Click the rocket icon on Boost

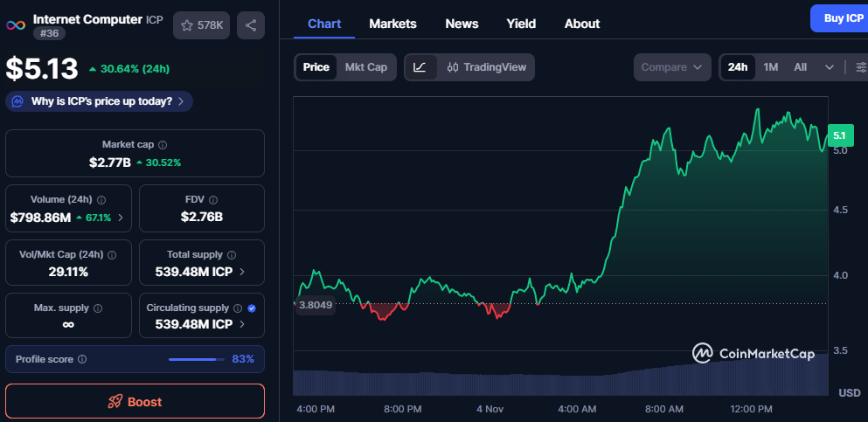click(x=115, y=402)
